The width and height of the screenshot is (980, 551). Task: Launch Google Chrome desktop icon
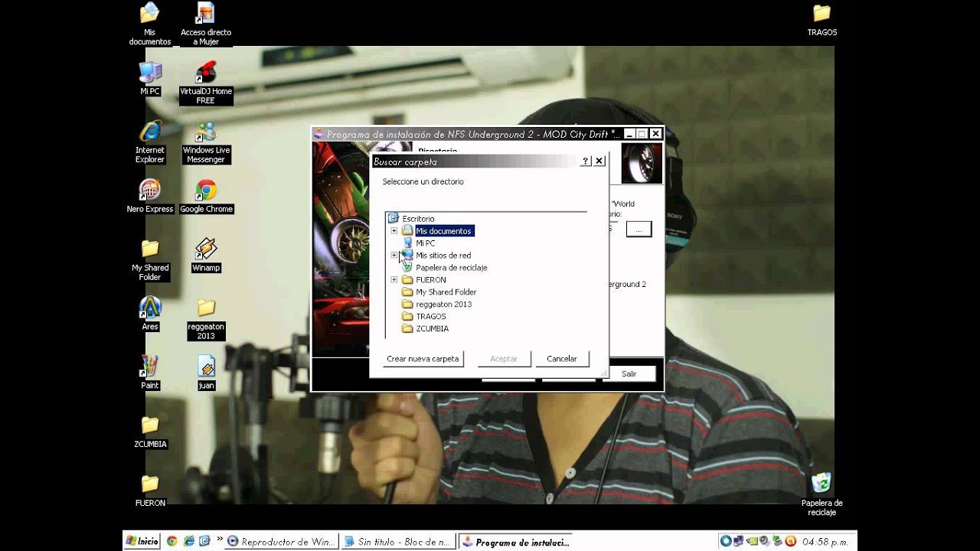click(206, 196)
